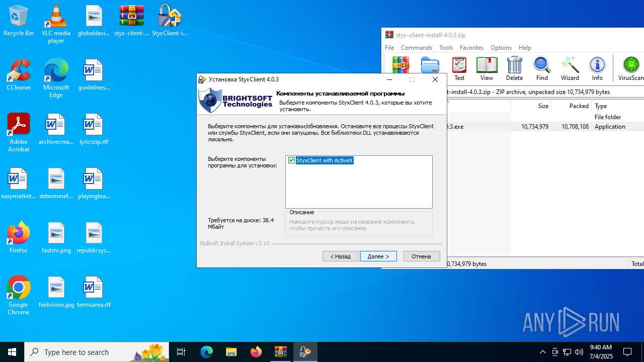Show hidden system tray icons
This screenshot has width=644, height=362.
tap(542, 352)
